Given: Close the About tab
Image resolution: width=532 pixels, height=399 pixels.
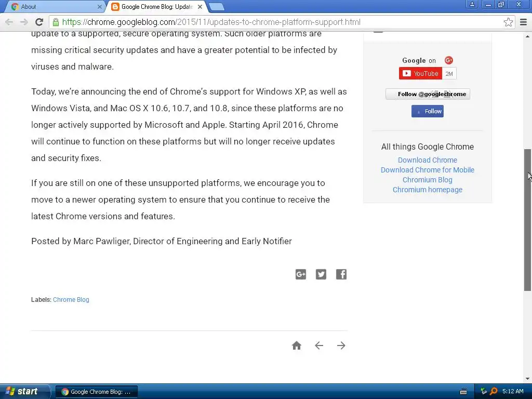Looking at the screenshot, I should 99,7.
